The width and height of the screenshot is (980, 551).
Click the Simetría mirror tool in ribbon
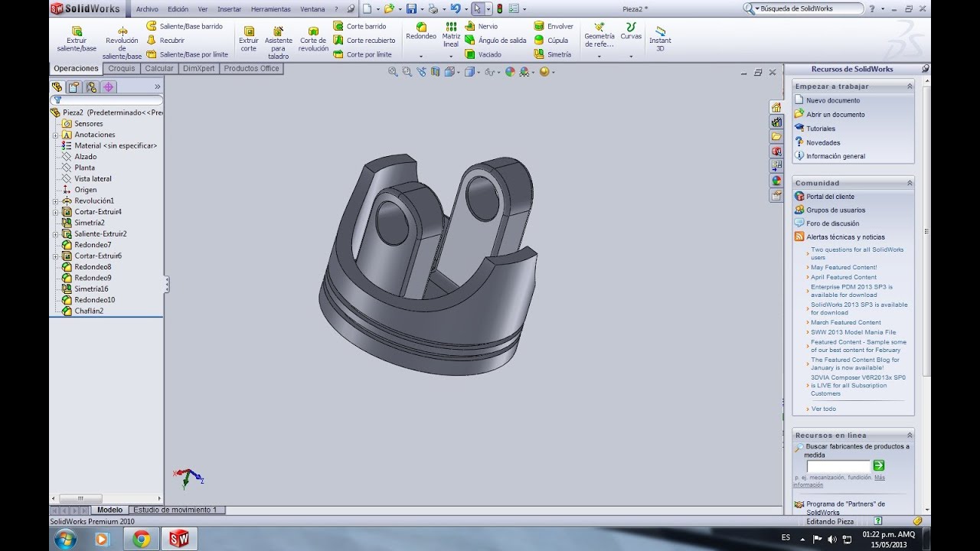click(553, 54)
